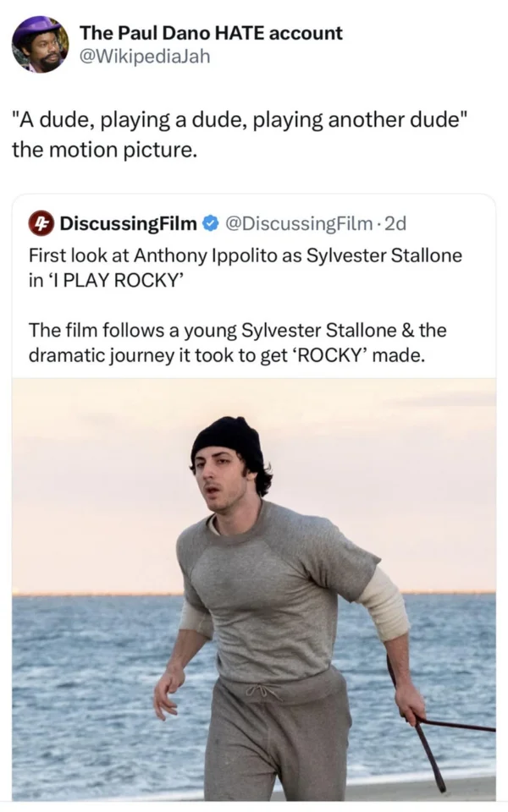The height and width of the screenshot is (812, 508).
Task: Open "The Paul Dano HATE account" profile name
Action: pyautogui.click(x=211, y=33)
